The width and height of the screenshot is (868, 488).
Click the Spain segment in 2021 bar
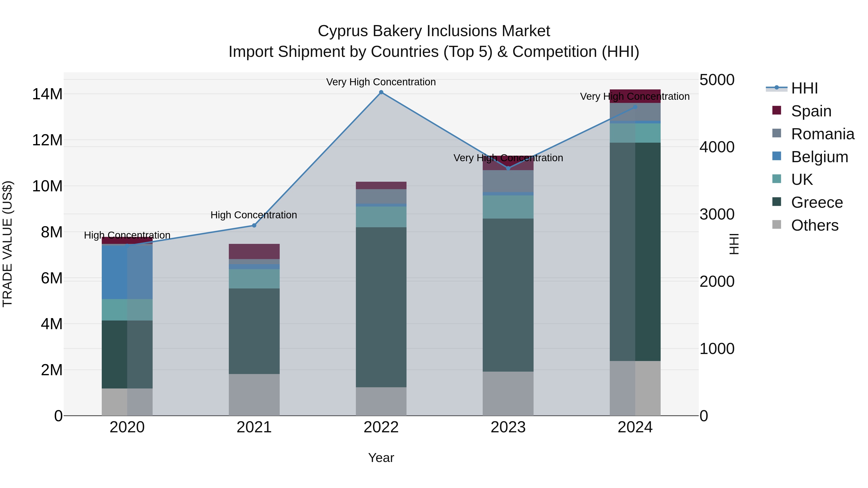254,252
